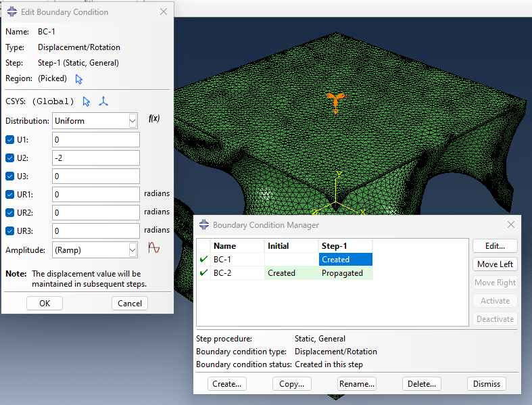Confirm the boundary condition with OK
The width and height of the screenshot is (532, 405).
click(x=45, y=303)
